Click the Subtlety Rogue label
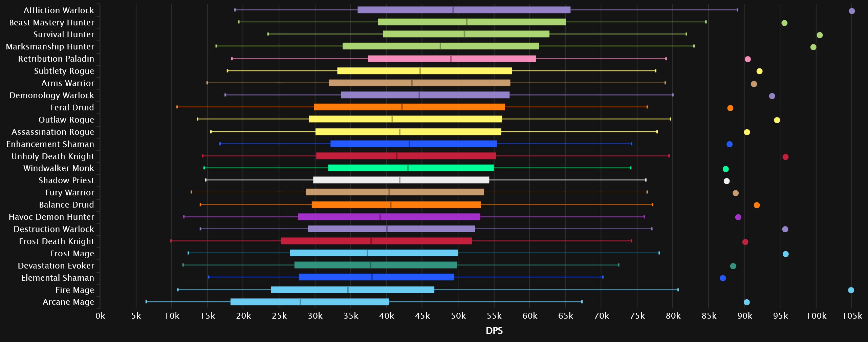The width and height of the screenshot is (868, 342). [x=64, y=71]
